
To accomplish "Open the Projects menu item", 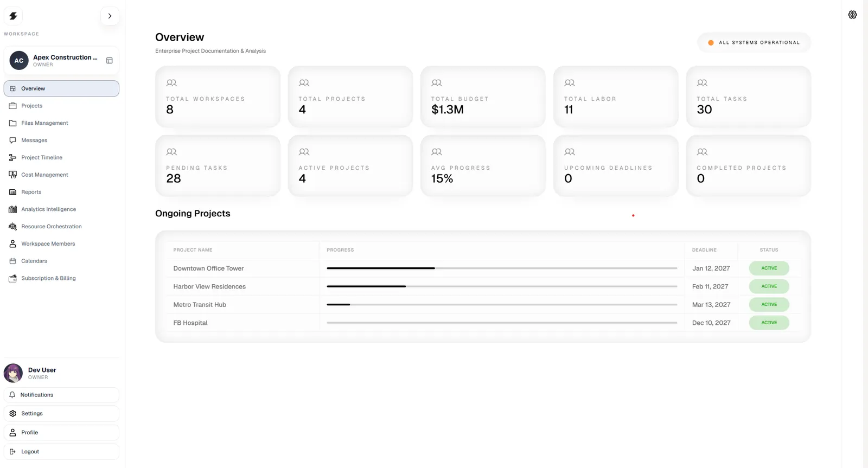I will coord(61,106).
